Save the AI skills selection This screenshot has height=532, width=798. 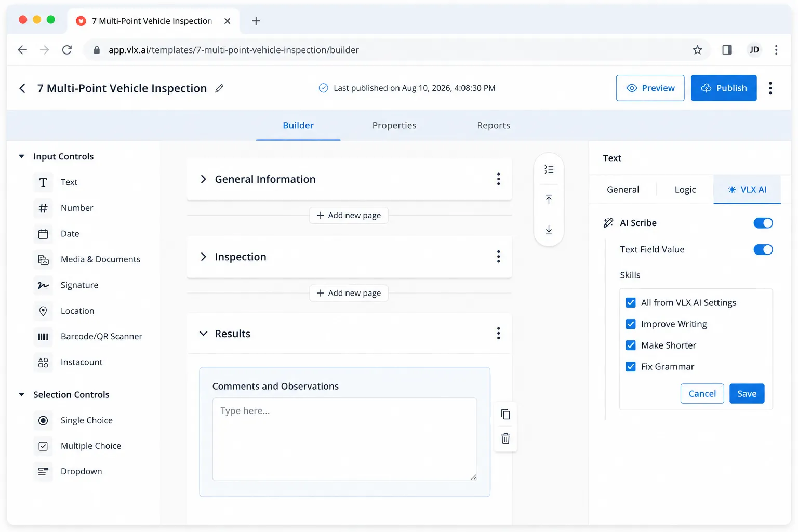tap(747, 394)
